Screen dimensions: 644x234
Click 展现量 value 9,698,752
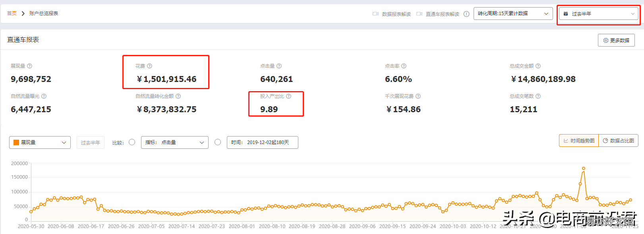[31, 79]
